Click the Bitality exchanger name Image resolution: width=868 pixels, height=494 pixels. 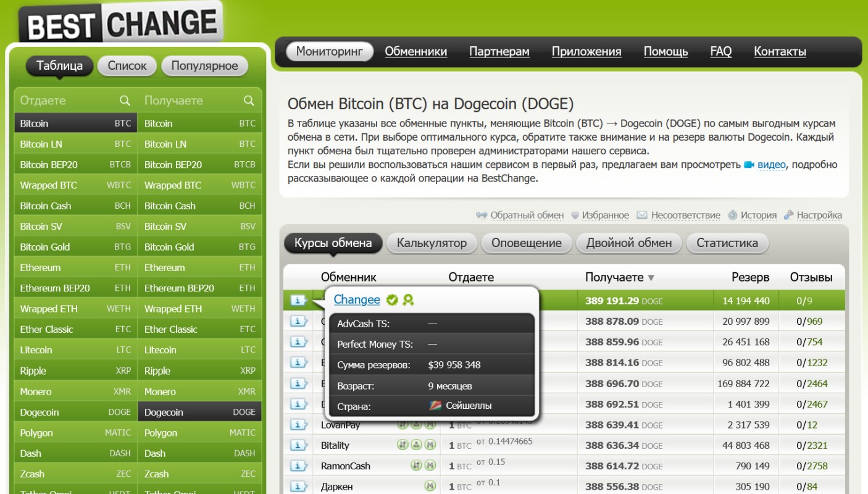click(x=335, y=445)
